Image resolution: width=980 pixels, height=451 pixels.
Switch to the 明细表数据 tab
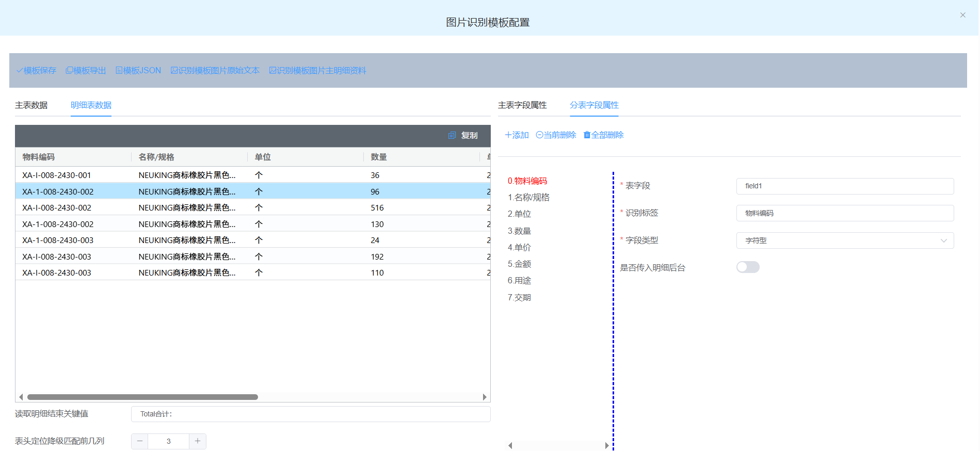(91, 105)
